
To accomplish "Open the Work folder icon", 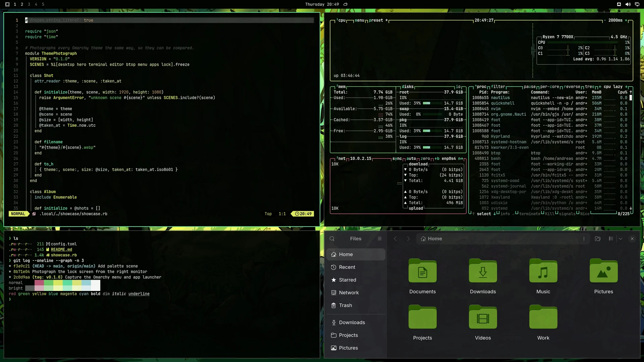I will 543,317.
